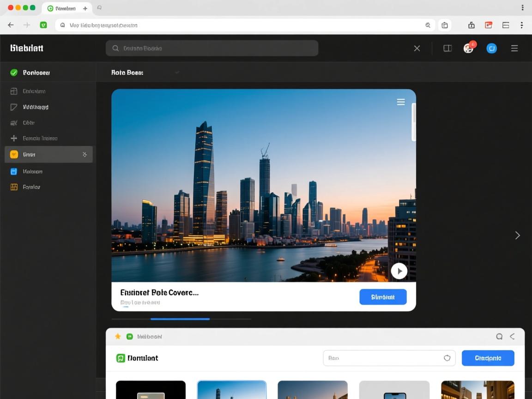Click the blue progress bar below the card

point(180,319)
